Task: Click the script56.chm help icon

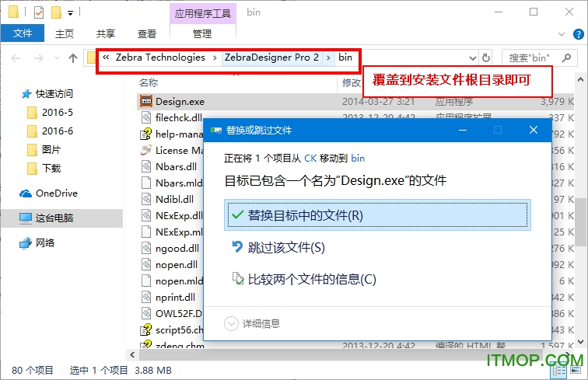Action: (x=146, y=329)
